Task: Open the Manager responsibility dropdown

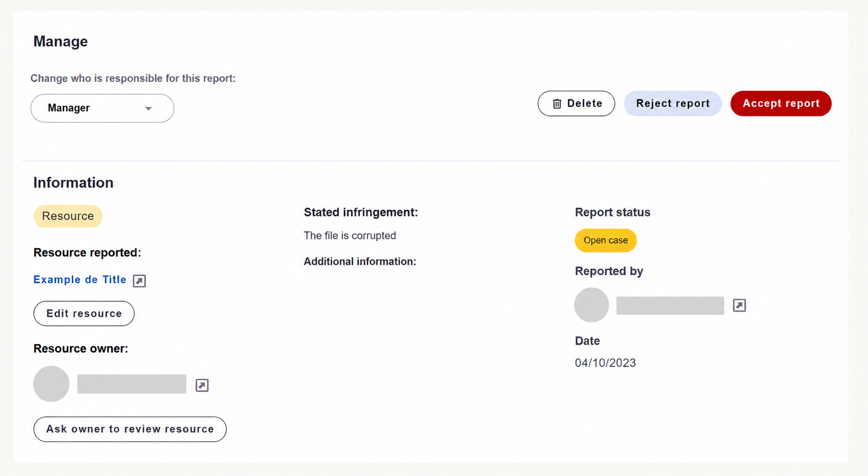Action: [x=103, y=108]
